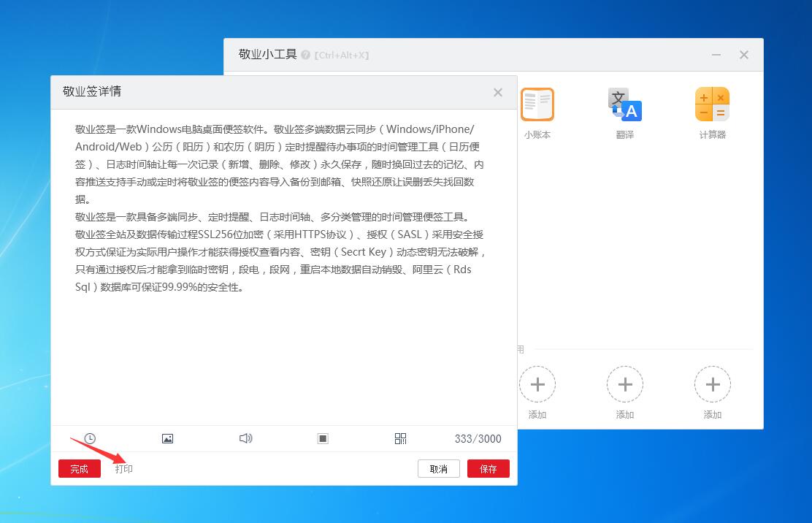Click the 打印 print link
The image size is (812, 523).
123,469
